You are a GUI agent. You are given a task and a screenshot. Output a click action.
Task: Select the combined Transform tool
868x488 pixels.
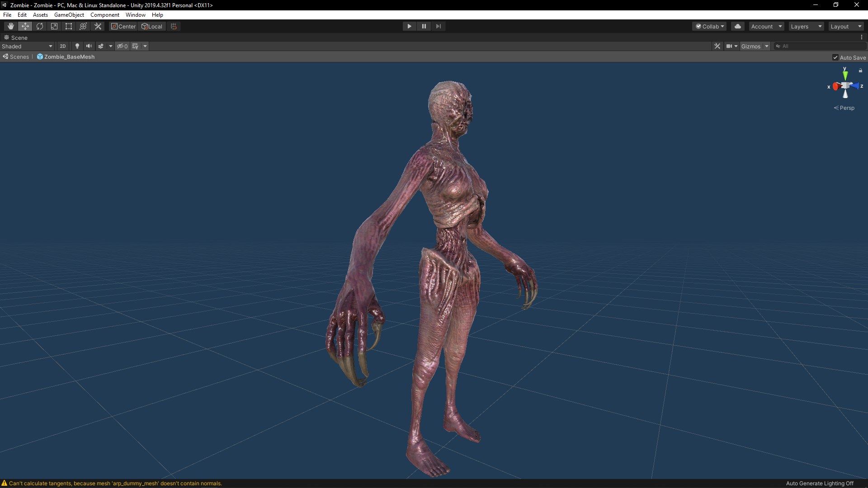click(83, 26)
